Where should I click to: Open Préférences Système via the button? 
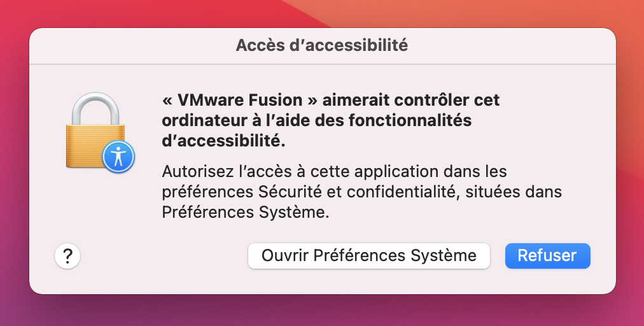pyautogui.click(x=368, y=256)
